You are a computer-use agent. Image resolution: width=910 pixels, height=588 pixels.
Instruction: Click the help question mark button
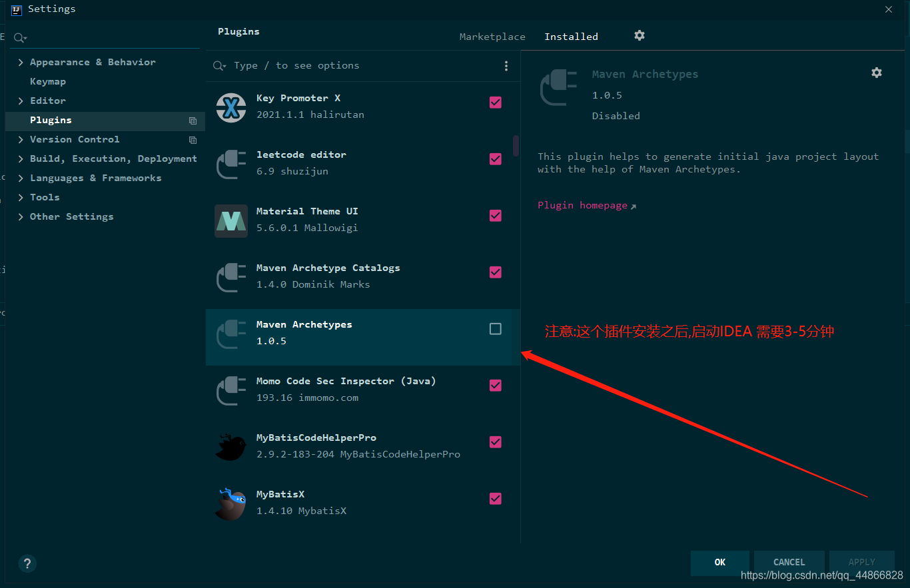[x=27, y=563]
